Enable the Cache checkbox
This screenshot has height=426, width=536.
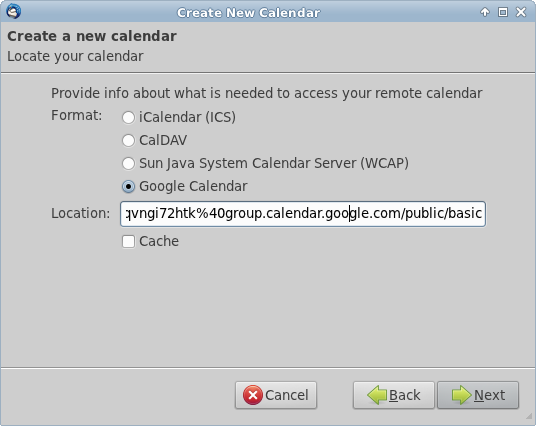coord(129,242)
